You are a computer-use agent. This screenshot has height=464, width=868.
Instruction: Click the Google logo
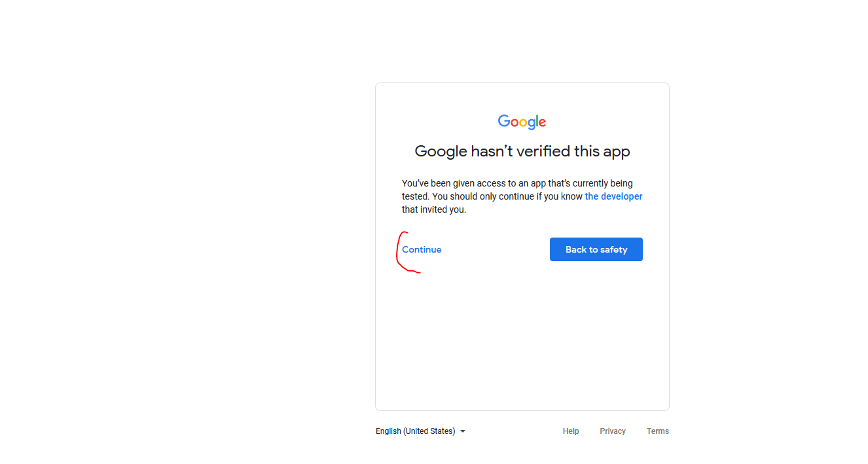pos(522,122)
